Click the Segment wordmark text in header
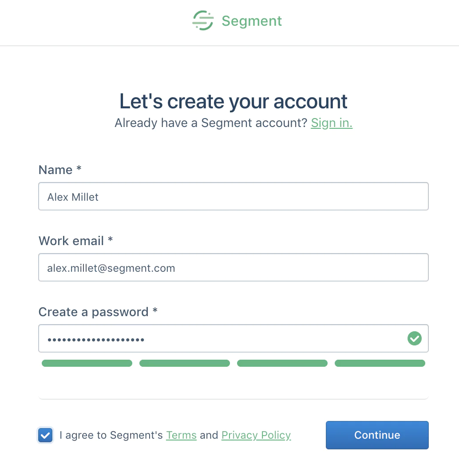The height and width of the screenshot is (476, 459). [x=252, y=21]
